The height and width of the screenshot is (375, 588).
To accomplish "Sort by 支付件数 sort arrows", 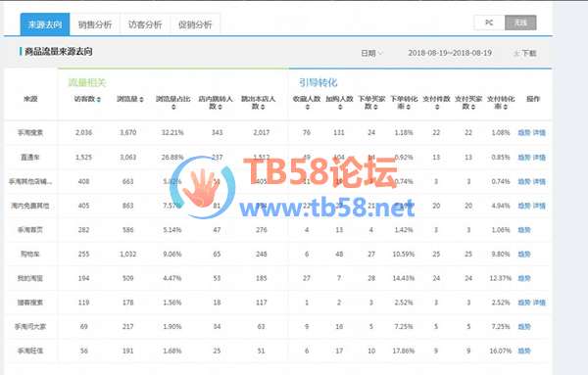I will point(437,107).
